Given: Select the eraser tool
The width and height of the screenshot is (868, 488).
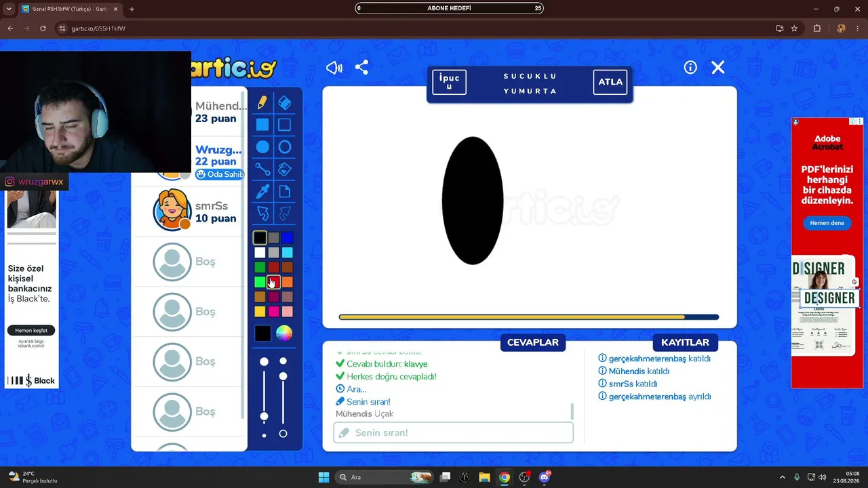Looking at the screenshot, I should tap(285, 102).
